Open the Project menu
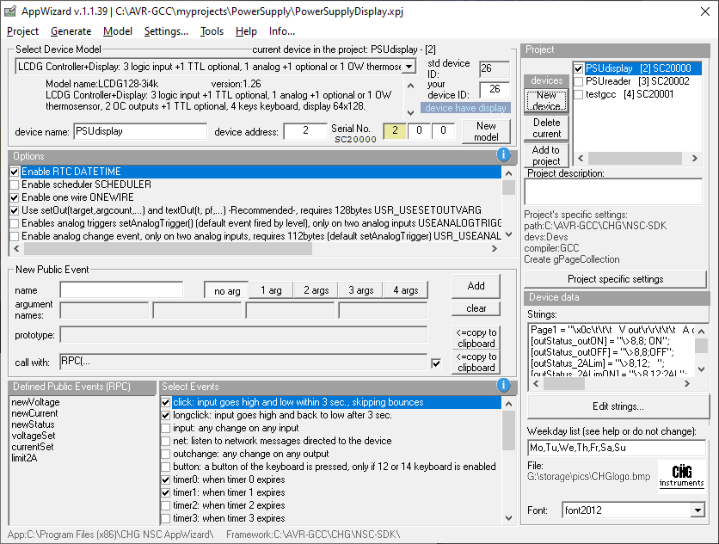 click(x=23, y=31)
